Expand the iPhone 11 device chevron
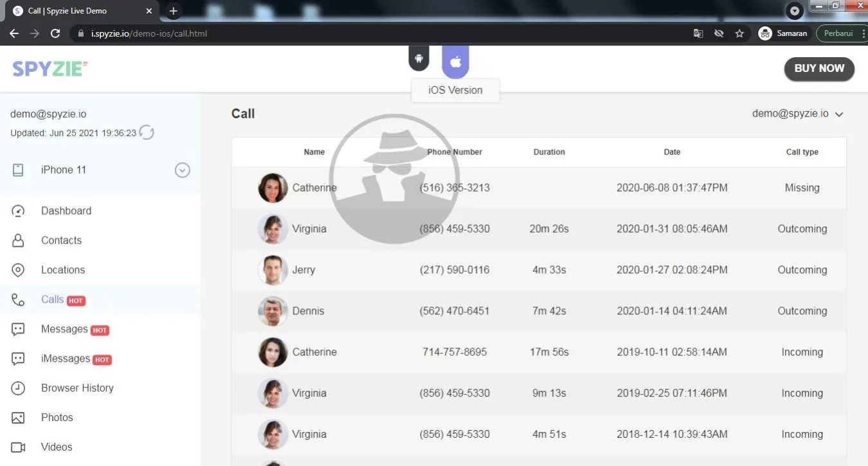868x466 pixels. (183, 170)
